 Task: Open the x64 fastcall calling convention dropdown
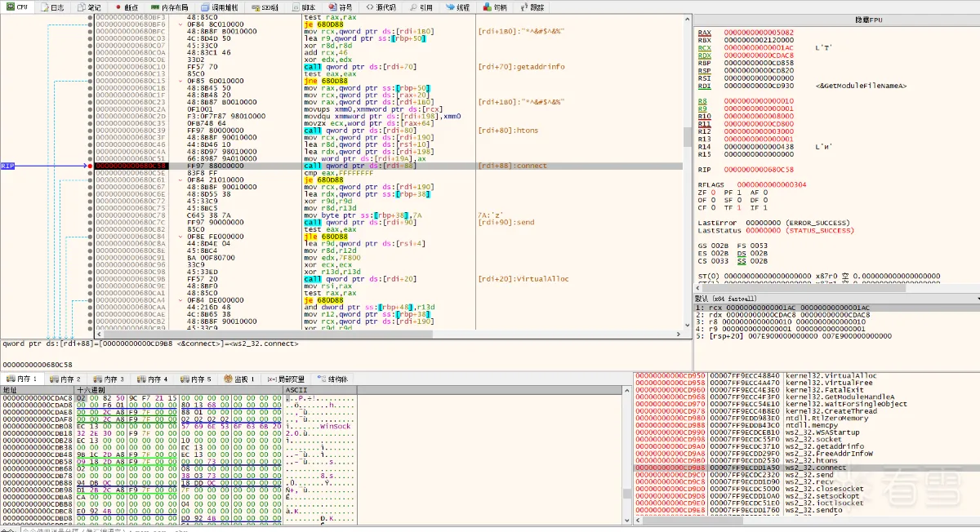click(x=836, y=299)
